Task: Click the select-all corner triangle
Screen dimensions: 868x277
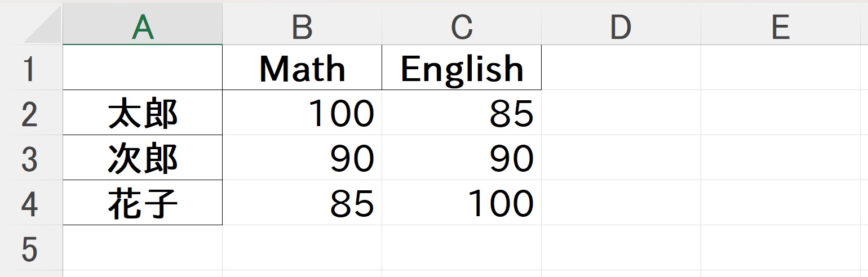Action: 43,26
